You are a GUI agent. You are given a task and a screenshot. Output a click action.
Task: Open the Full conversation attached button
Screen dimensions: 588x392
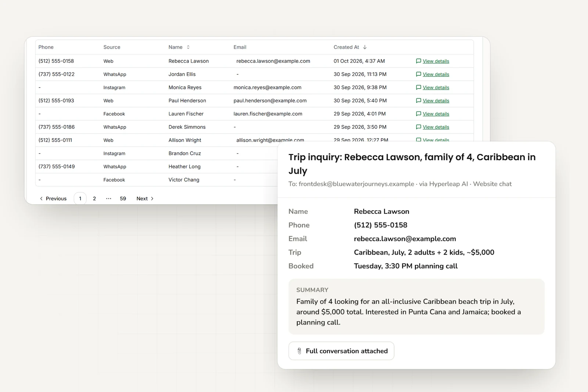tap(341, 351)
